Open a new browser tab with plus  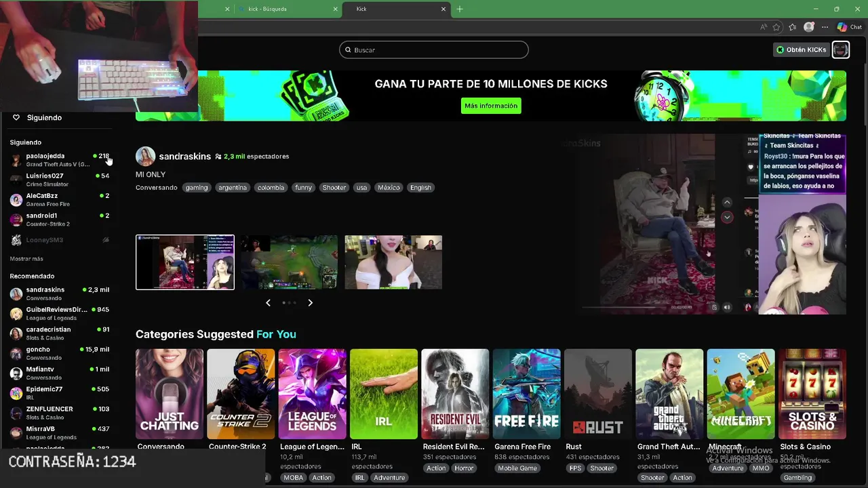[460, 9]
